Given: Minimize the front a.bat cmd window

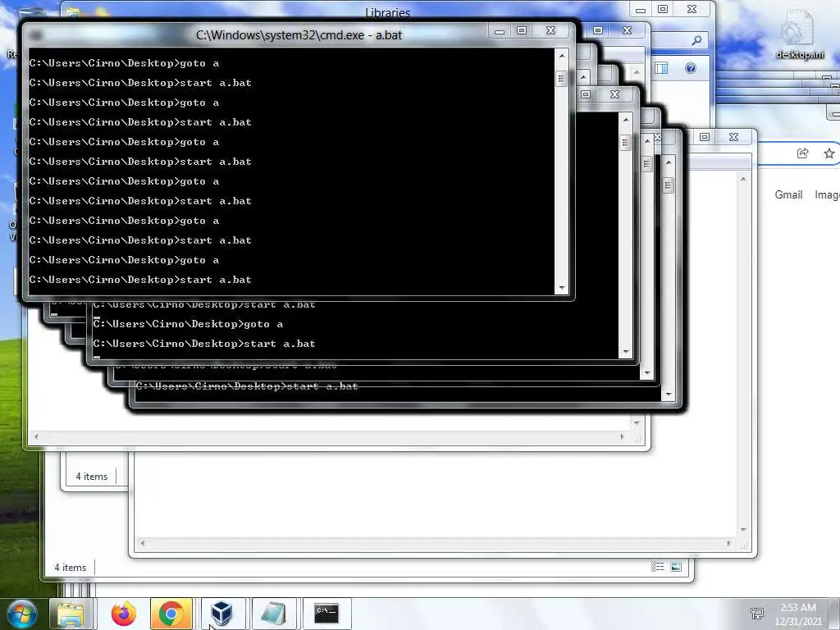Looking at the screenshot, I should 500,31.
